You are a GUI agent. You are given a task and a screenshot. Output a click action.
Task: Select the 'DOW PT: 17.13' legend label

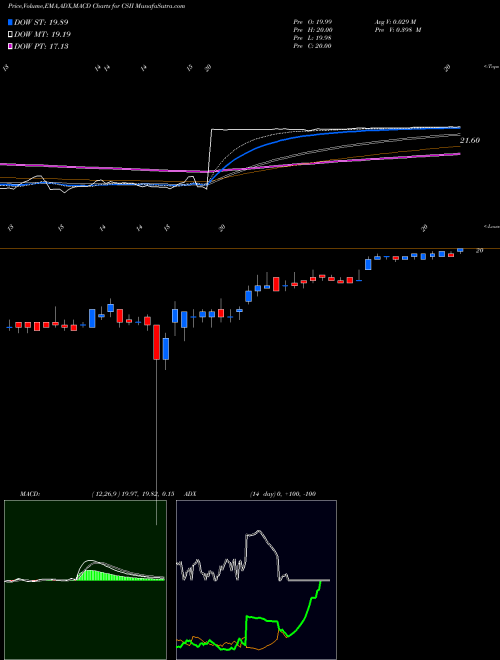(x=41, y=46)
